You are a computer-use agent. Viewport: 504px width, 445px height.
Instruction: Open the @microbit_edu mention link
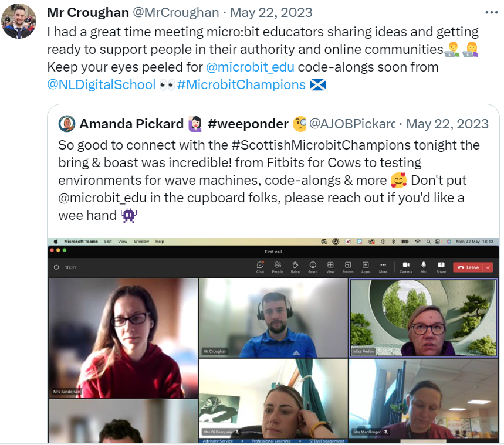pos(250,67)
